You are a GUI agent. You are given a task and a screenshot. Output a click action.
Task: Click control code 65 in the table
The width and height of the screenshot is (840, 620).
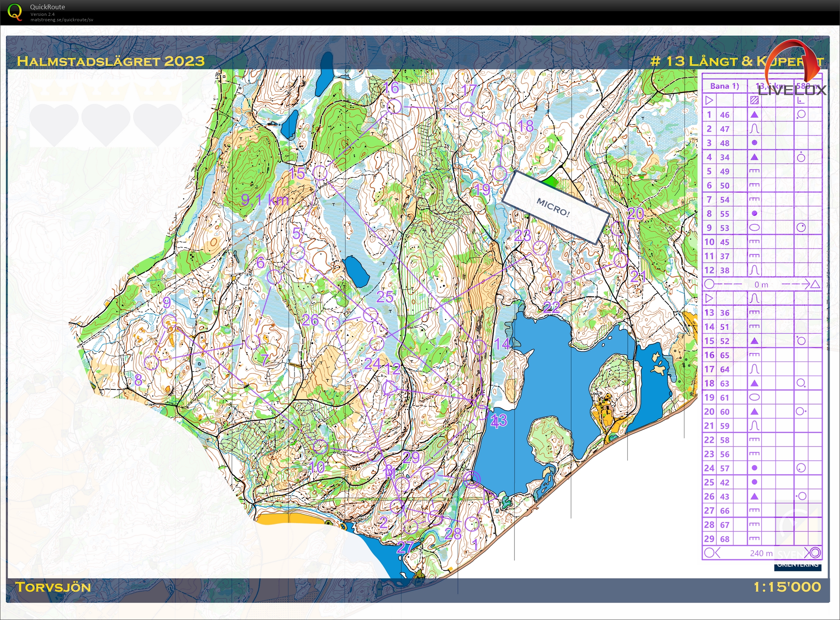tap(725, 355)
